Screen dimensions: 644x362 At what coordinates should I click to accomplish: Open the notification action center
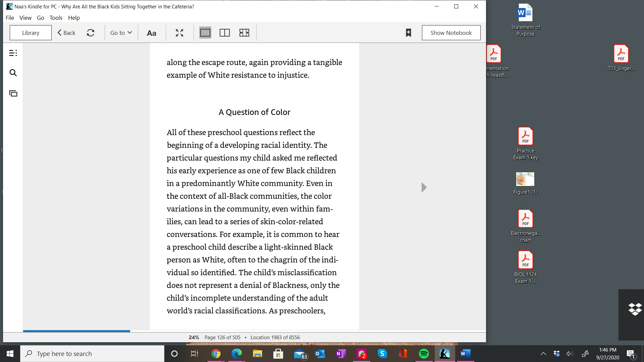(x=631, y=354)
